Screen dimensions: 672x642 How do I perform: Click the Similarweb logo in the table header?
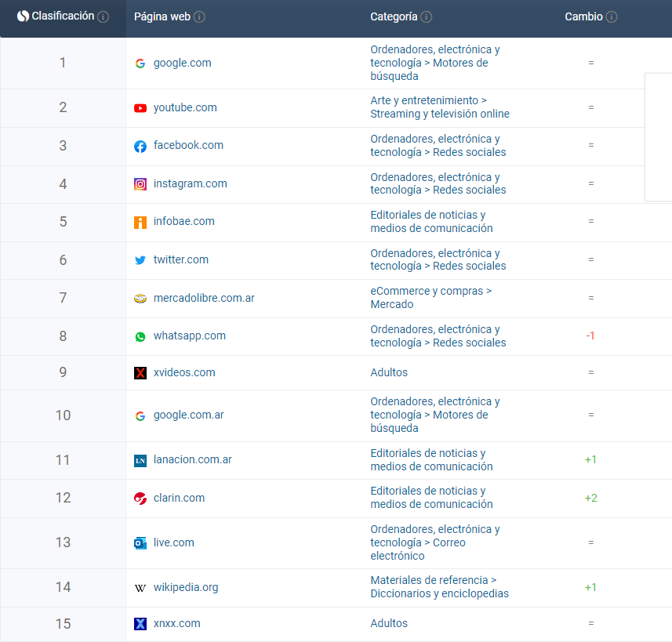(23, 16)
